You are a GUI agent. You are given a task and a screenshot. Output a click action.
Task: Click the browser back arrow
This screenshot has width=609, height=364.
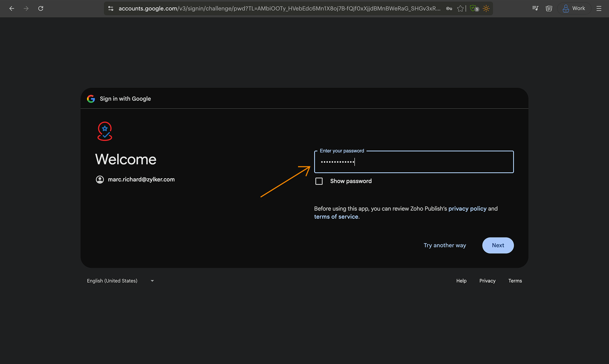12,8
